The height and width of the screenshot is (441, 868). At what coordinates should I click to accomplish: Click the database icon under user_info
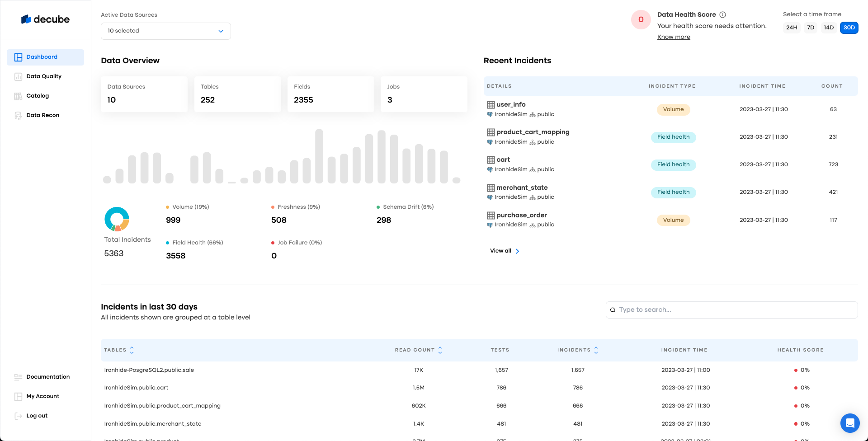[490, 115]
